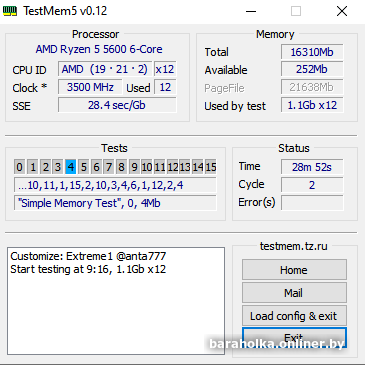Open the Home website button
The image size is (365, 365).
point(294,270)
